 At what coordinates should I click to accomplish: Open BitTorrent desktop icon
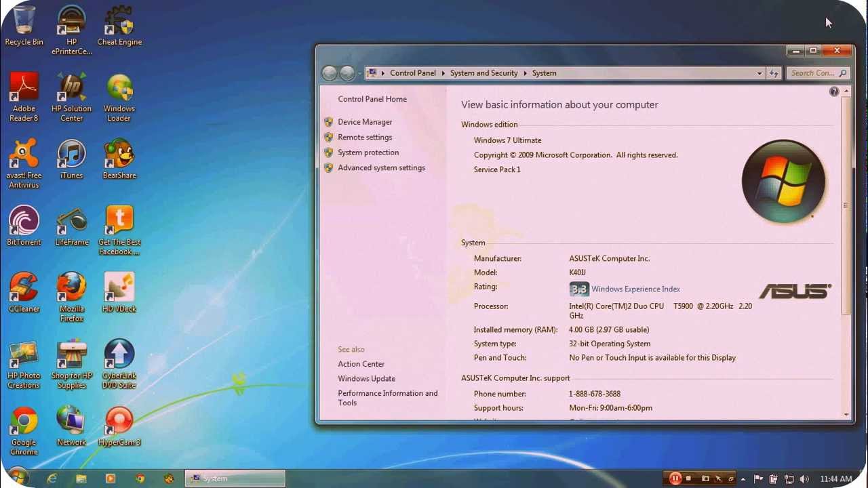(24, 226)
